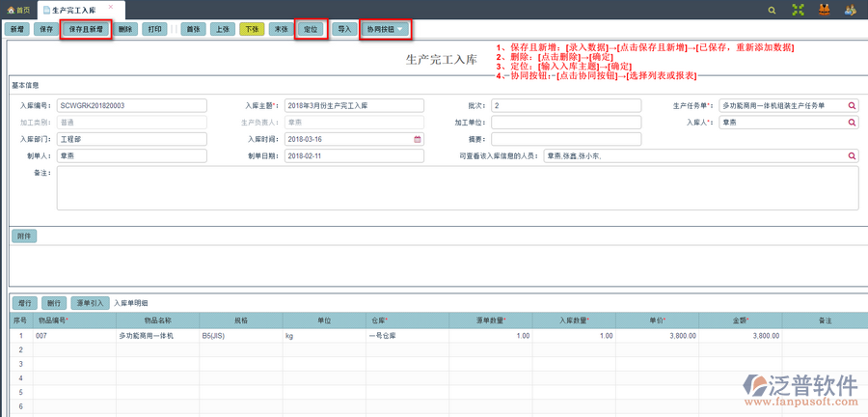Open calendar picker for 入库时间
Screen dimensions: 868x417
(418, 139)
